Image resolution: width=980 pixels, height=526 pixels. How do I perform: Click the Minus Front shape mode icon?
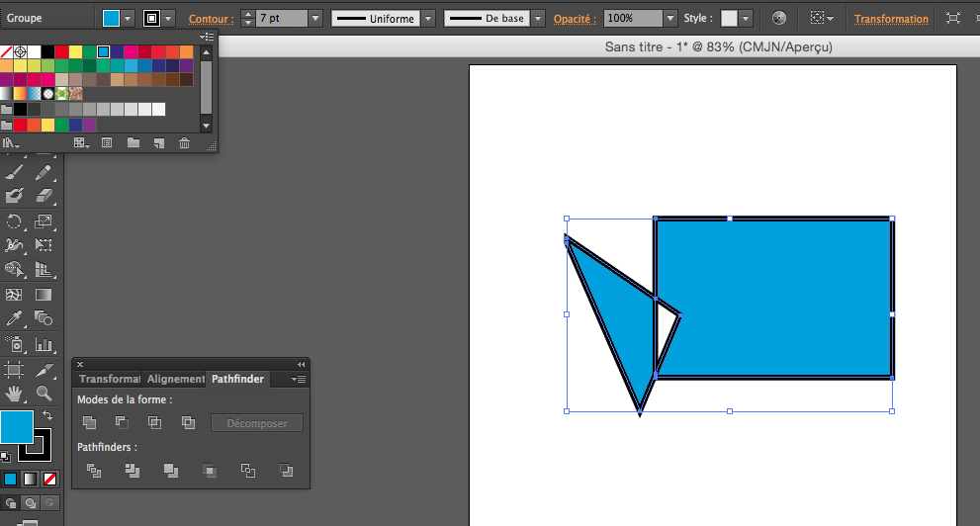122,423
